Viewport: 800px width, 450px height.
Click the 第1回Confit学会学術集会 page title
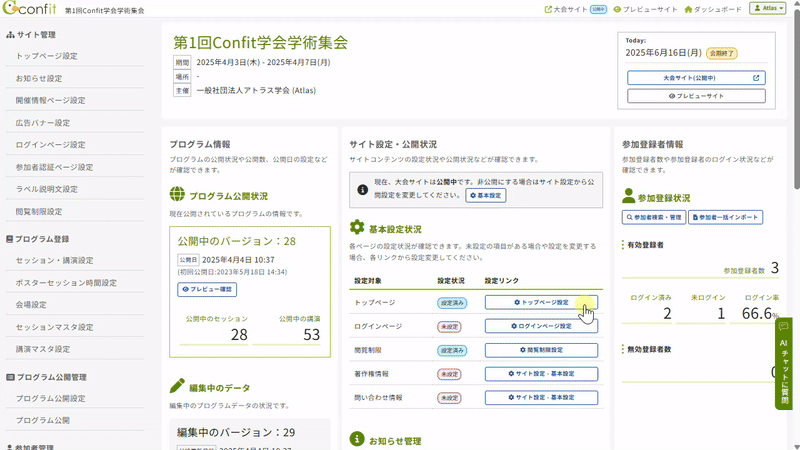tap(260, 43)
